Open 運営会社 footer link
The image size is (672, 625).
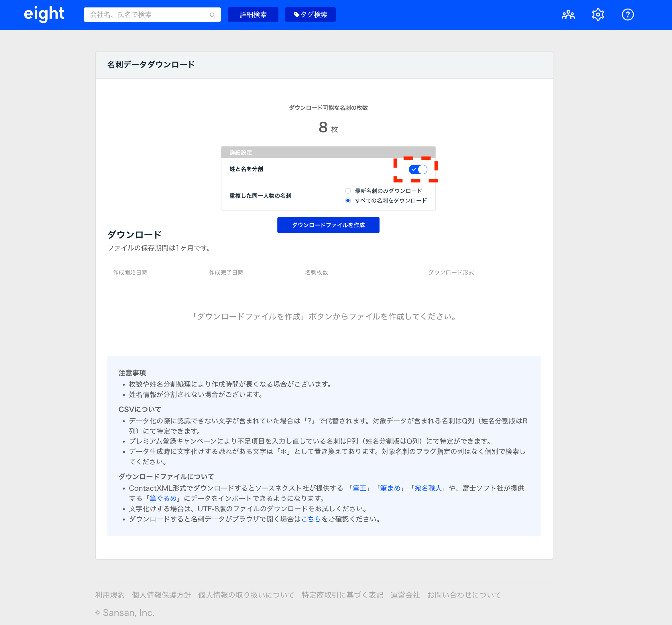[405, 595]
